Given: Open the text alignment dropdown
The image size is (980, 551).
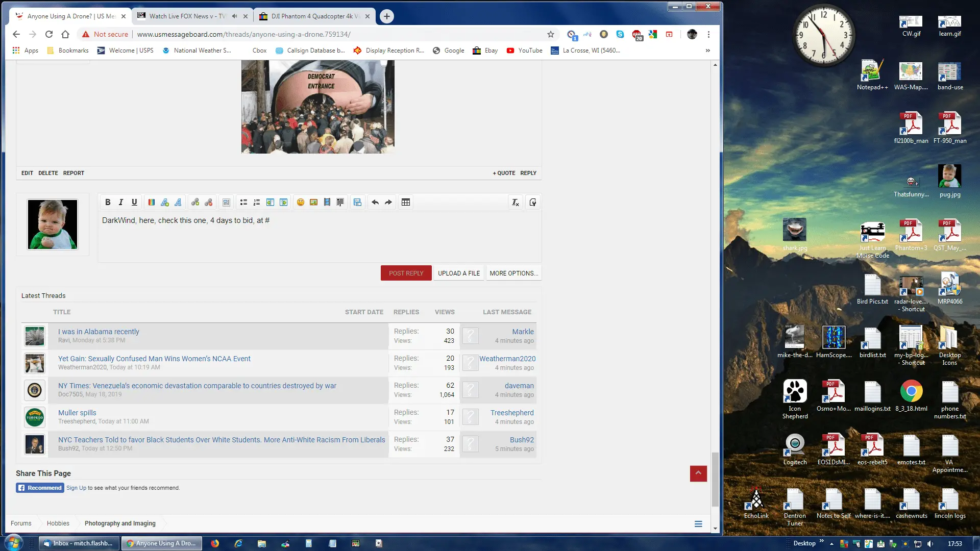Looking at the screenshot, I should pos(226,203).
